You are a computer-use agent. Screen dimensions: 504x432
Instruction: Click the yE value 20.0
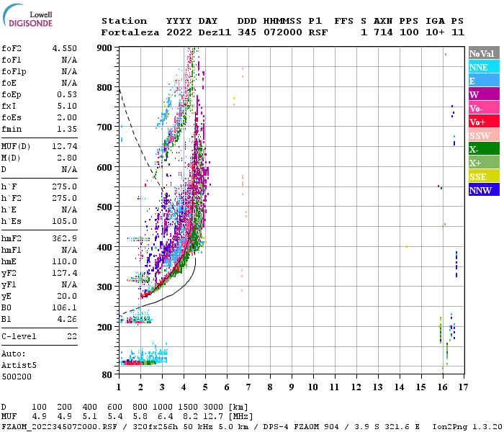67,297
